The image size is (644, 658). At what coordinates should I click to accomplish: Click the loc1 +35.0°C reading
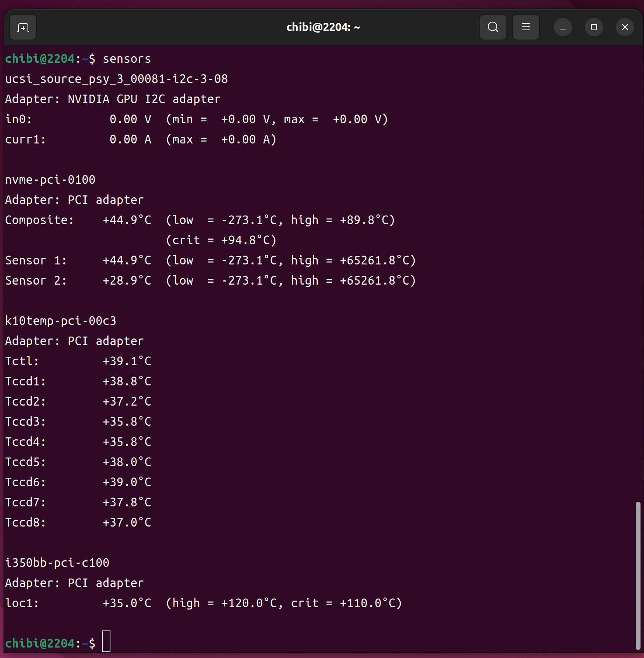point(127,603)
